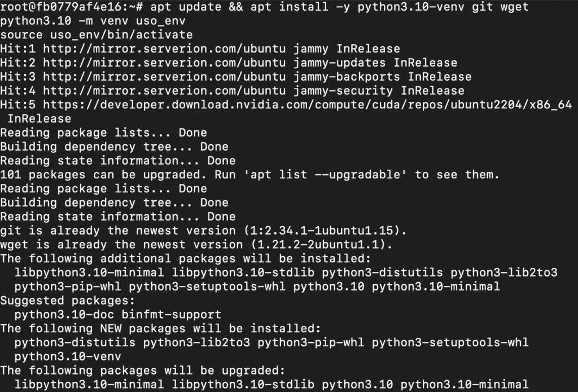Click the jammy-updates mirror URL on Hit:2

pos(164,63)
